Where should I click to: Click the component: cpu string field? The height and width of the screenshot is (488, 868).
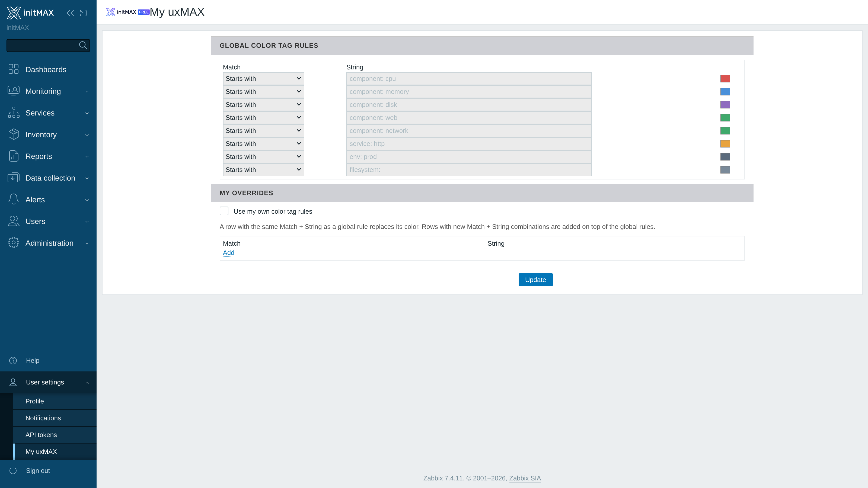tap(469, 78)
